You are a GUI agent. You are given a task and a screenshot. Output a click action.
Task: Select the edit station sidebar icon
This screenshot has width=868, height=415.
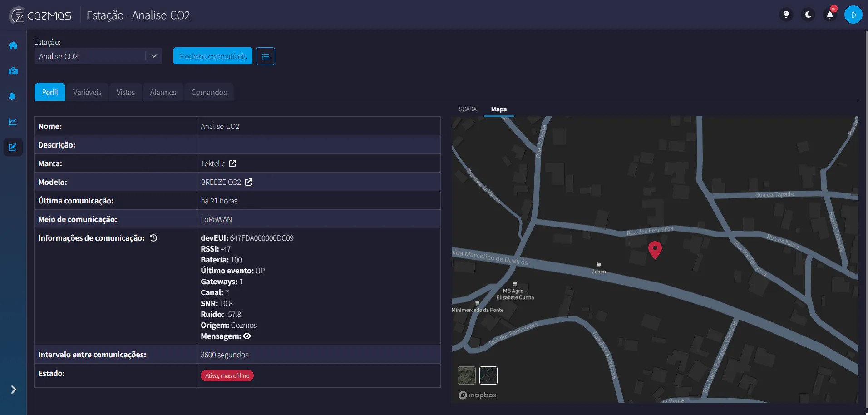[x=13, y=147]
